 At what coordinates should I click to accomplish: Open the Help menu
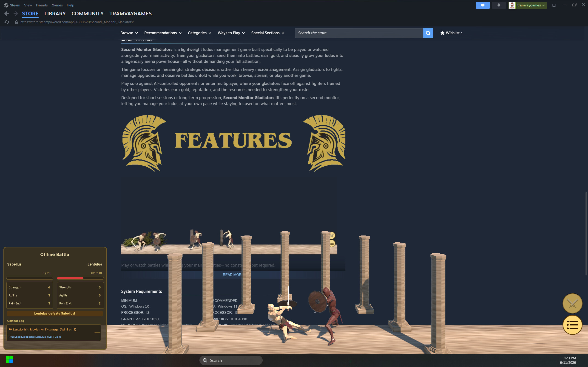pos(71,5)
